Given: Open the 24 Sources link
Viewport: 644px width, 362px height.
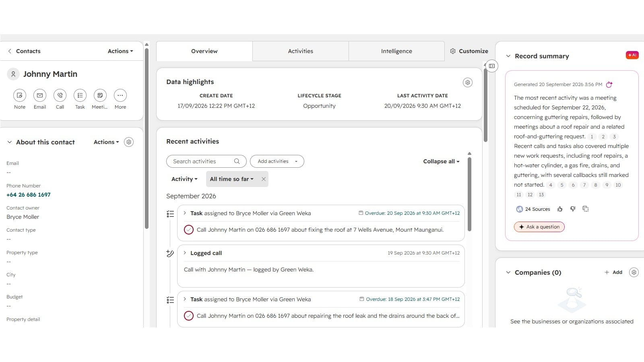Looking at the screenshot, I should pyautogui.click(x=533, y=209).
